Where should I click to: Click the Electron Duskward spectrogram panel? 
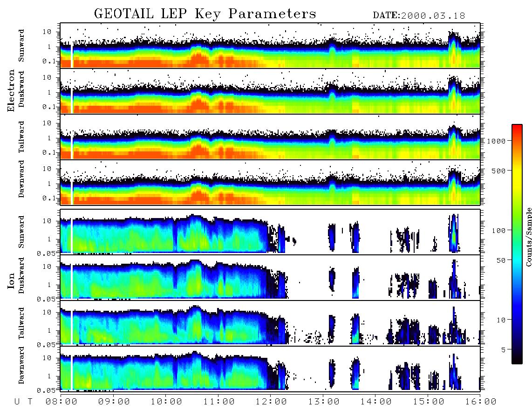tap(270, 91)
